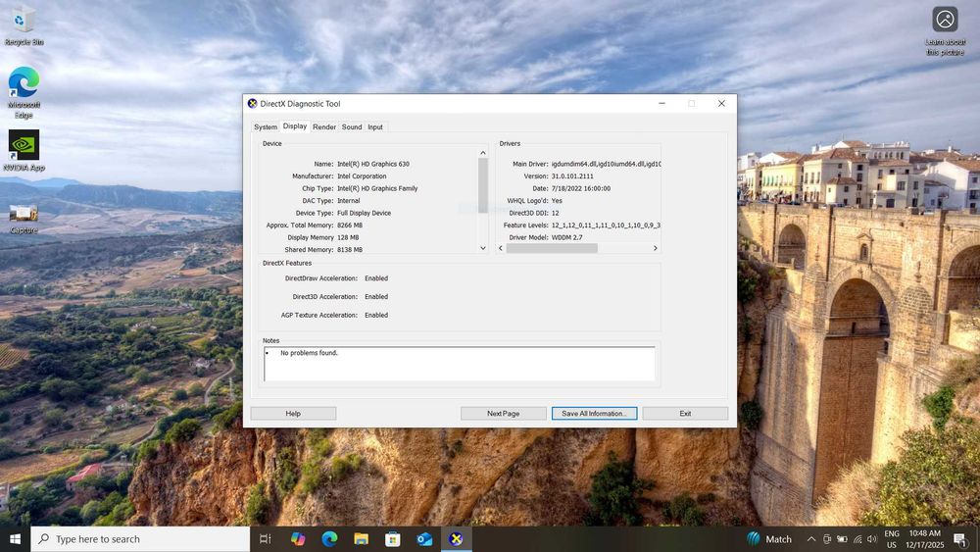This screenshot has width=980, height=552.
Task: Open File Explorer from the taskbar
Action: [x=362, y=539]
